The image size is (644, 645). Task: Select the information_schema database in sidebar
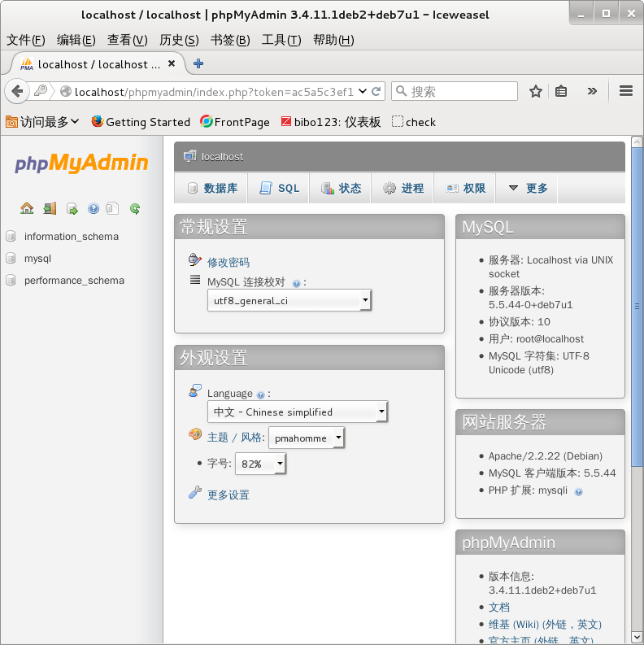[72, 237]
